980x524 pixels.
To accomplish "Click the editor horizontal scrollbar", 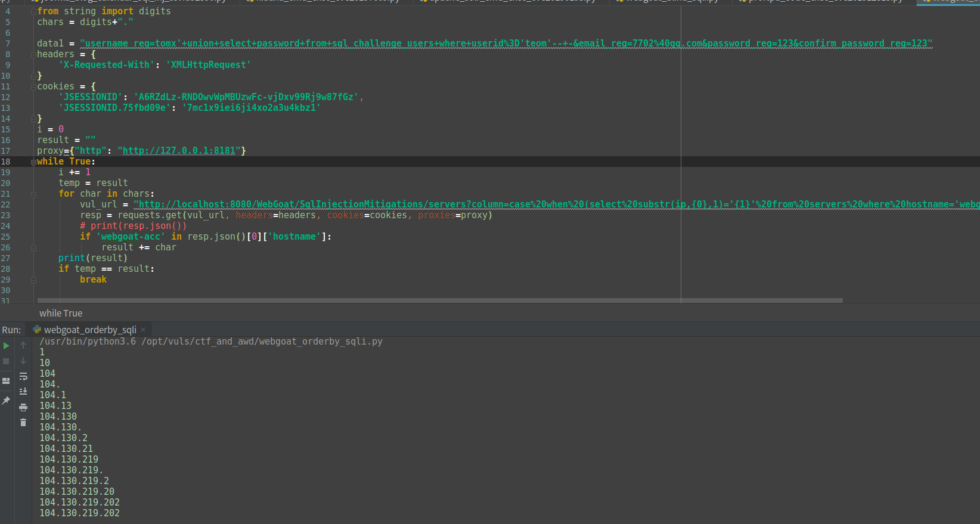I will pyautogui.click(x=440, y=300).
